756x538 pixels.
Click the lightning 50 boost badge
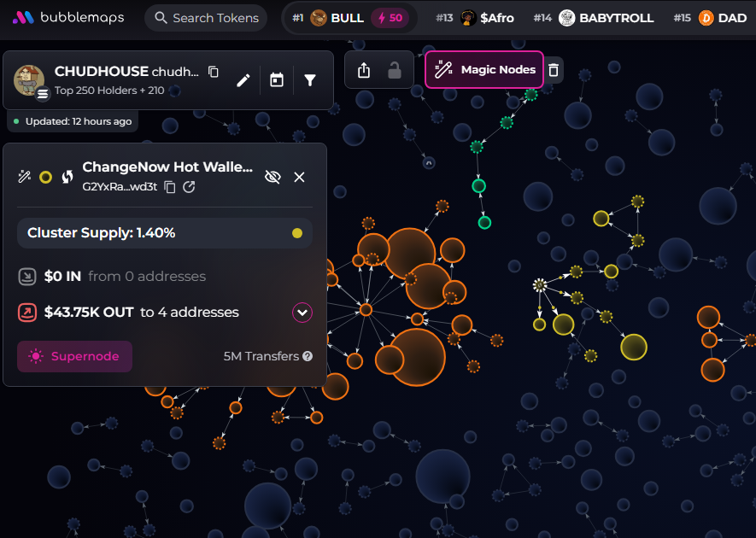[390, 18]
